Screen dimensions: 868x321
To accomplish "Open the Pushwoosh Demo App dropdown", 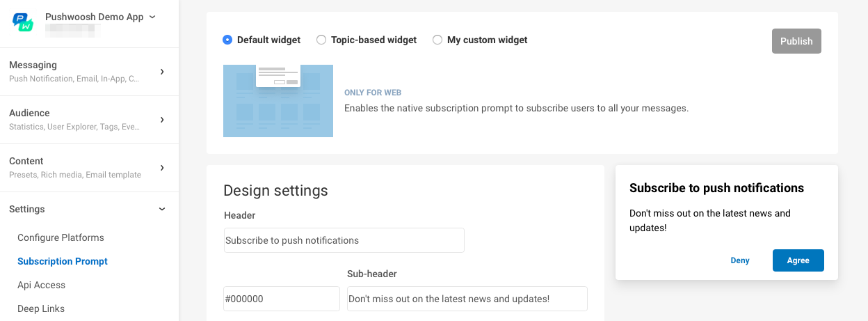I will (x=100, y=17).
